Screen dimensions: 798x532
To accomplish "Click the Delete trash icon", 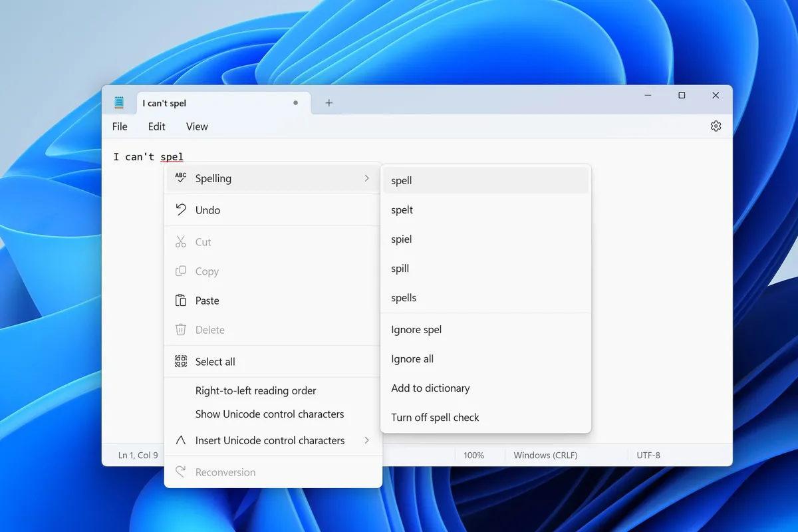I will [x=180, y=329].
